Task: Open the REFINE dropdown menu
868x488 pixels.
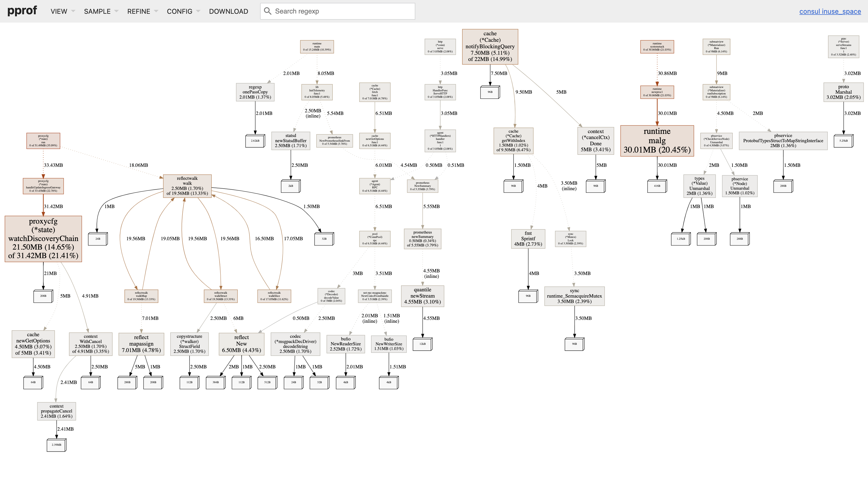Action: 143,11
